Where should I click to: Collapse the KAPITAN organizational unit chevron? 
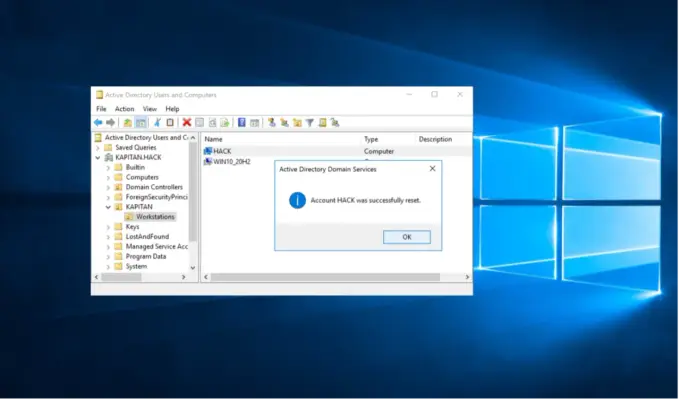click(108, 207)
